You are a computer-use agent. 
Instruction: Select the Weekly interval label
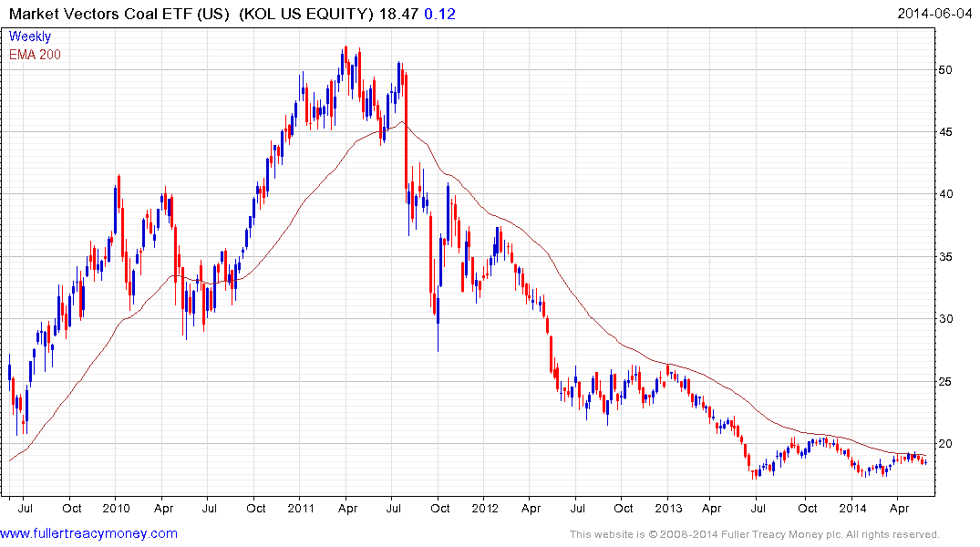click(x=30, y=36)
